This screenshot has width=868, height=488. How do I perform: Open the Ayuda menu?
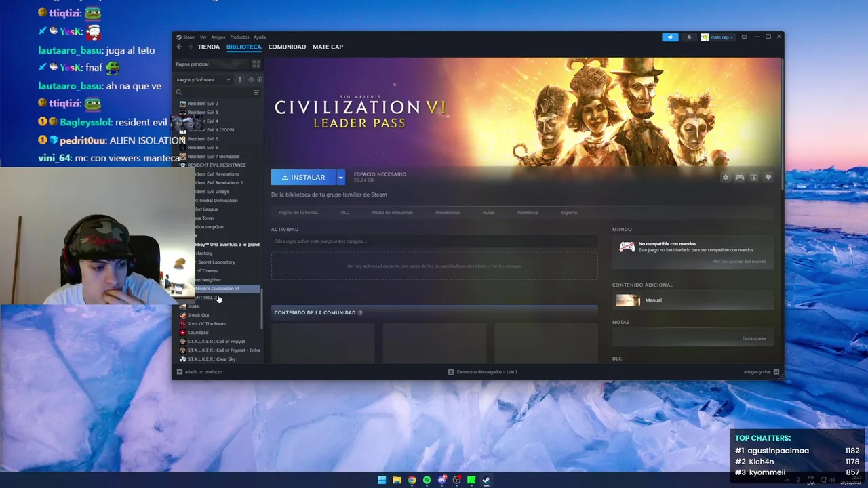tap(260, 37)
